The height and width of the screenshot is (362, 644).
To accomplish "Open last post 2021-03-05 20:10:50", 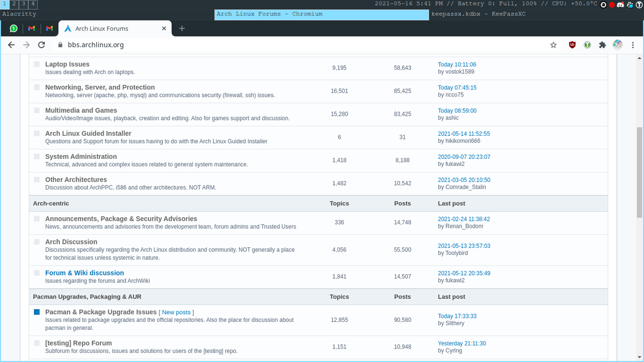I will pyautogui.click(x=464, y=180).
